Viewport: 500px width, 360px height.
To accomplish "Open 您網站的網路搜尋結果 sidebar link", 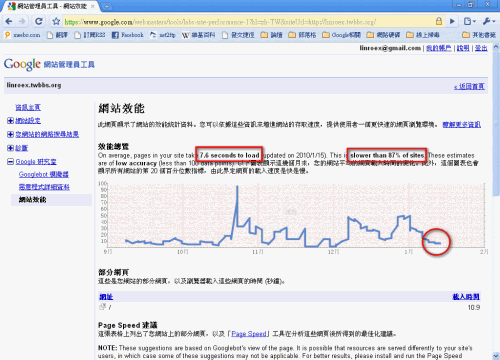I will pos(47,134).
